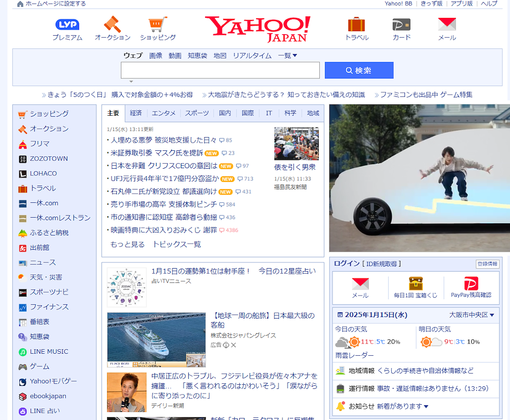Open the PayPay残高確認 icon
The image size is (510, 420).
[471, 283]
